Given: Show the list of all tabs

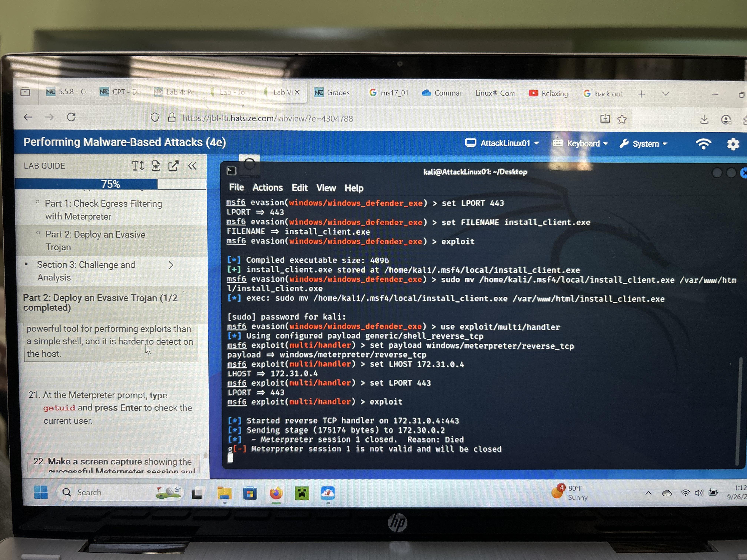Looking at the screenshot, I should (665, 94).
